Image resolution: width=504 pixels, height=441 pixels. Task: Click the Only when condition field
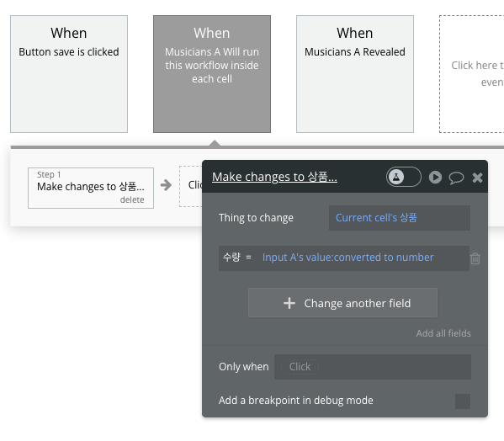pyautogui.click(x=373, y=367)
